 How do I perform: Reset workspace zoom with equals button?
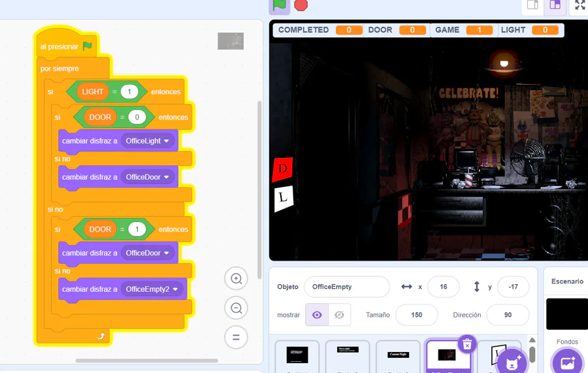pyautogui.click(x=236, y=337)
